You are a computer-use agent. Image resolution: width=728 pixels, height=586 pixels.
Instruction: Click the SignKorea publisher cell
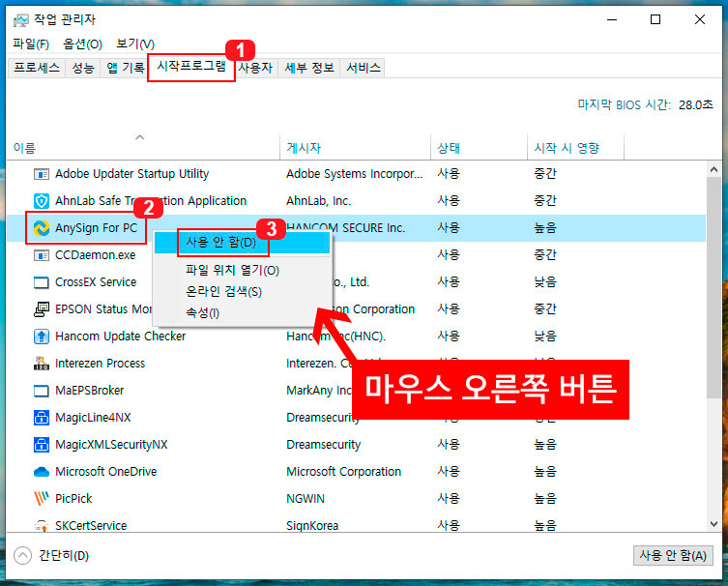pos(312,526)
